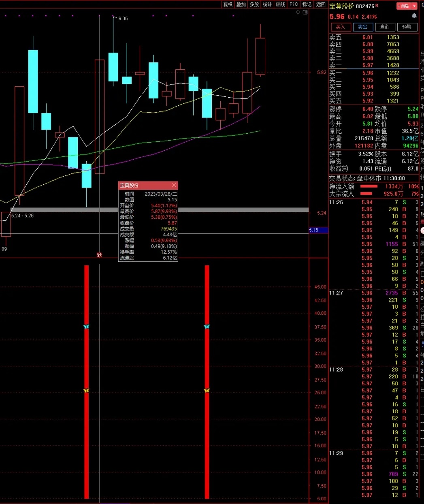The height and width of the screenshot is (504, 424).
Task: Open the 复权 menu
Action: 228,4
